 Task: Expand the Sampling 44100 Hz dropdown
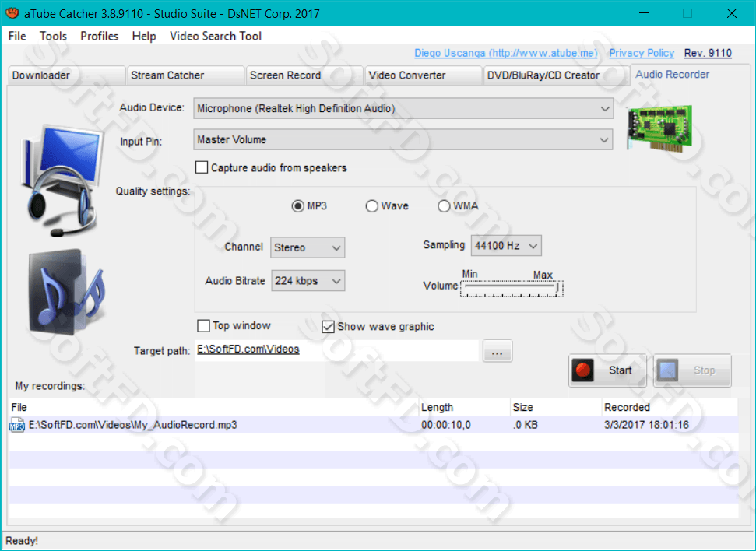506,245
